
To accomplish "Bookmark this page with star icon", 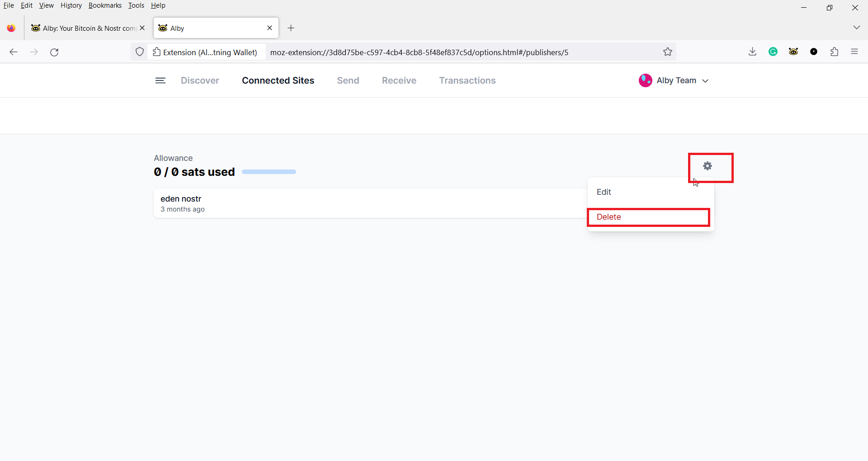I will point(668,52).
